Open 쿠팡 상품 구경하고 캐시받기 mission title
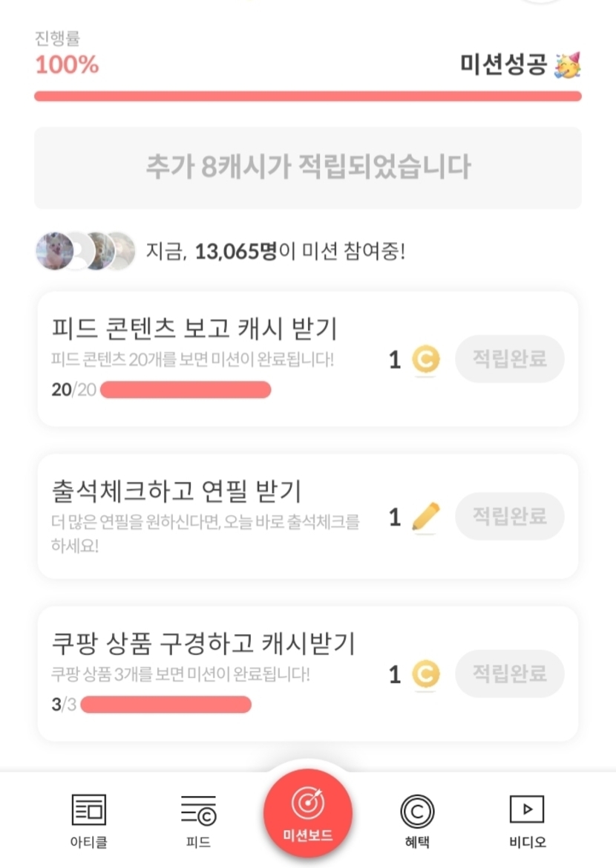Image resolution: width=616 pixels, height=868 pixels. [203, 643]
